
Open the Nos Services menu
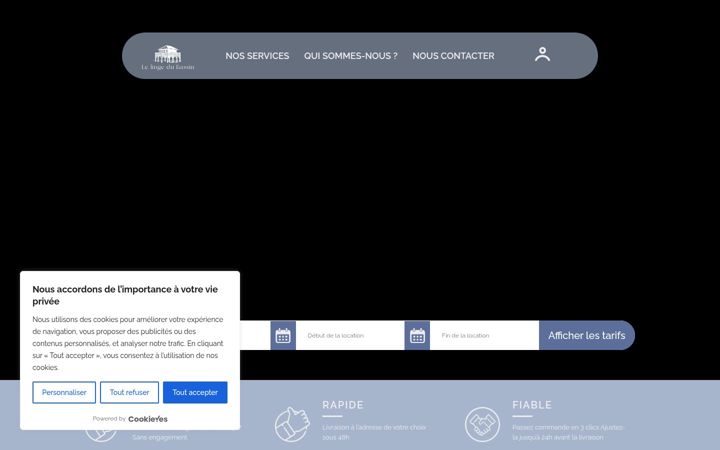click(257, 56)
